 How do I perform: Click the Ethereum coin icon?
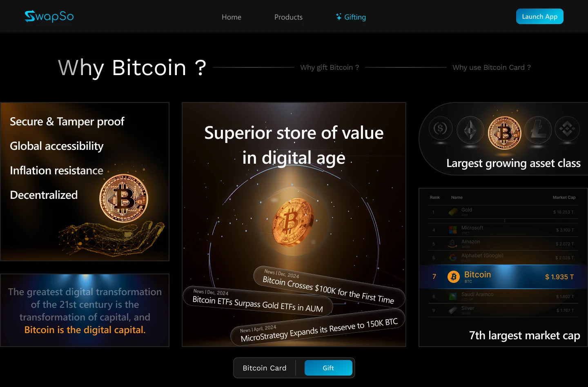point(470,130)
